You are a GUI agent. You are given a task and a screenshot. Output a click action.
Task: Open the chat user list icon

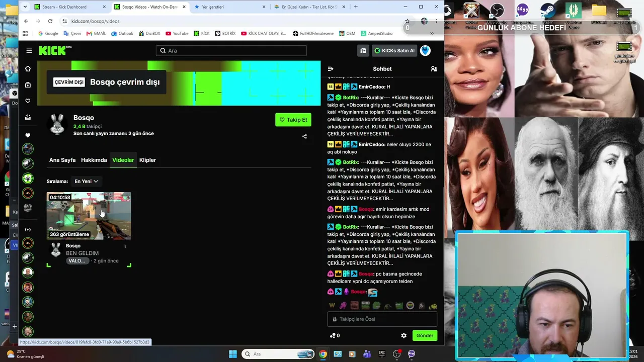tap(434, 69)
